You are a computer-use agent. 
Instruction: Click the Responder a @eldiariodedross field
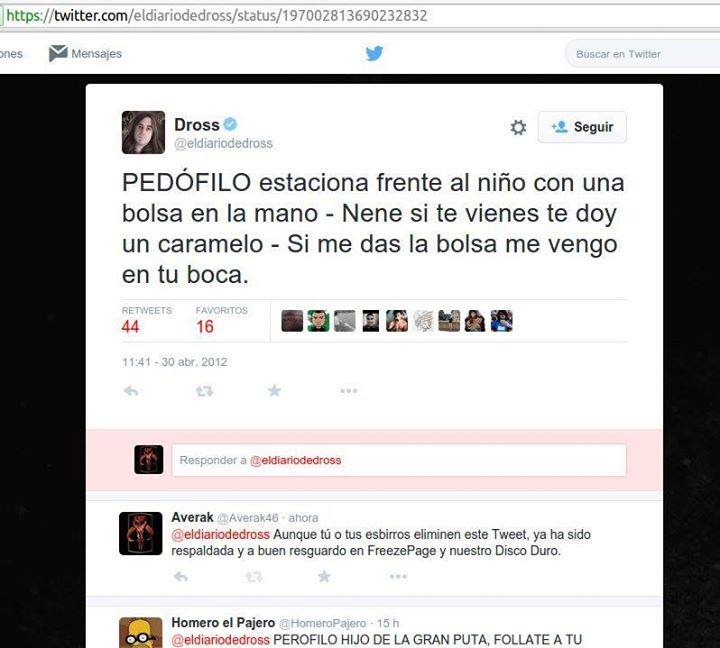(x=399, y=460)
